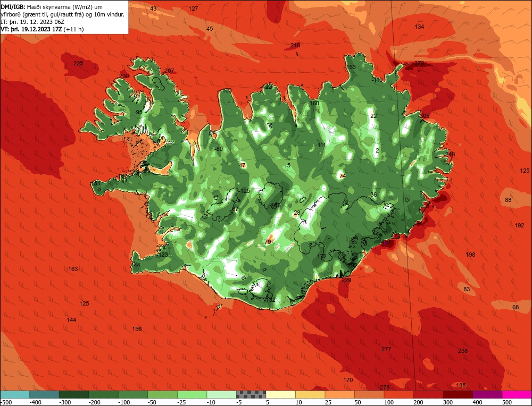This screenshot has height=406, width=532.
Task: Select the 216 value north of Iceland
Action: [295, 45]
